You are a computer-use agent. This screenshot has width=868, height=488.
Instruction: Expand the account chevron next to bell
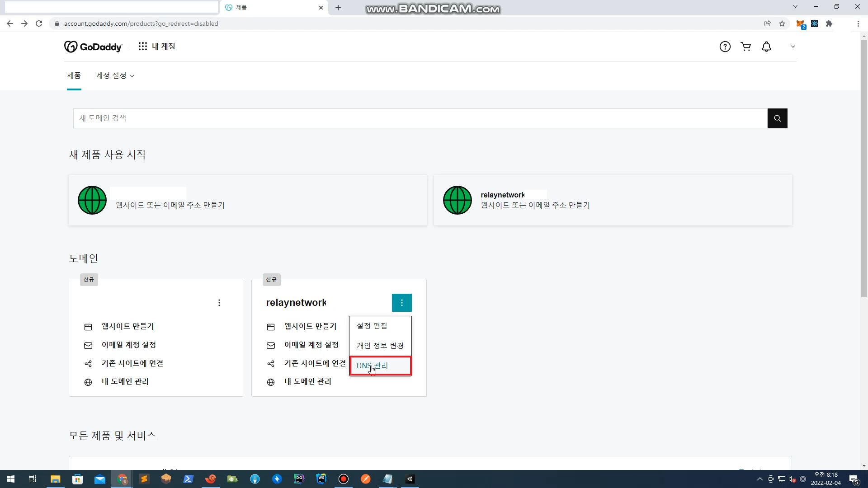pyautogui.click(x=793, y=47)
